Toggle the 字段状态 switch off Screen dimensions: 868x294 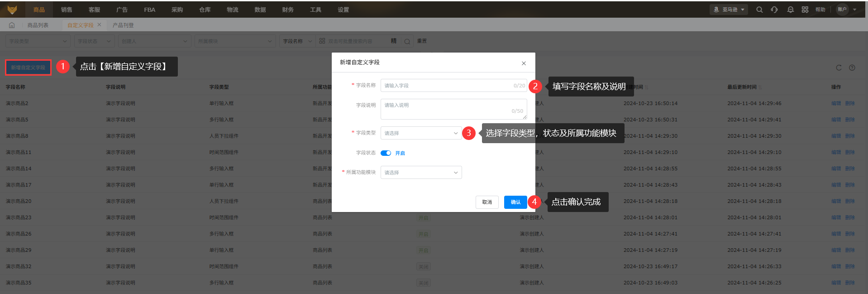386,153
